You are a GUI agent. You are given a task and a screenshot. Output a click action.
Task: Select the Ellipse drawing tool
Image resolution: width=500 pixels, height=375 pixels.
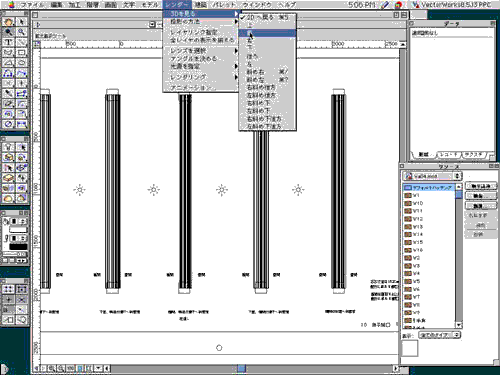point(21,63)
